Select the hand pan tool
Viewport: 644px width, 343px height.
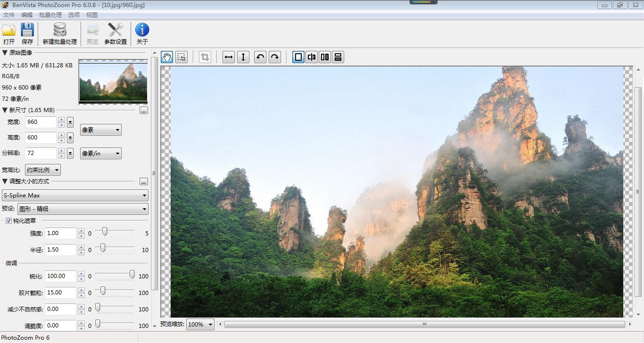coord(167,57)
